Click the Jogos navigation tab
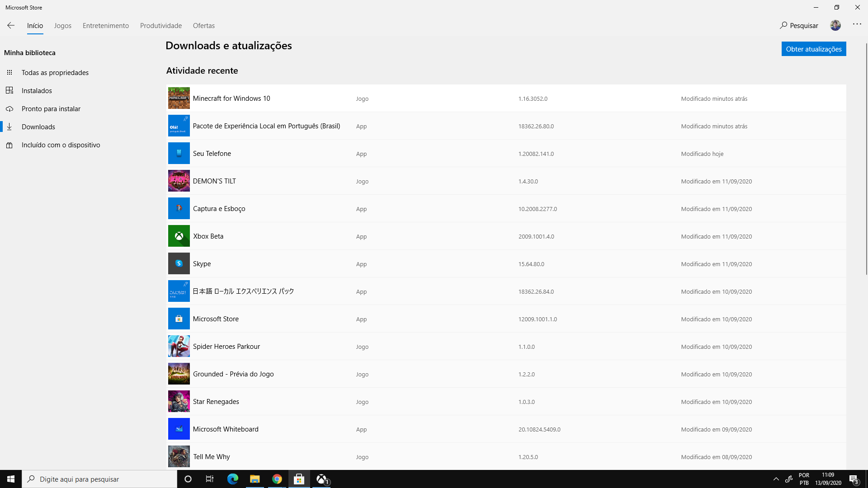868x488 pixels. 62,26
